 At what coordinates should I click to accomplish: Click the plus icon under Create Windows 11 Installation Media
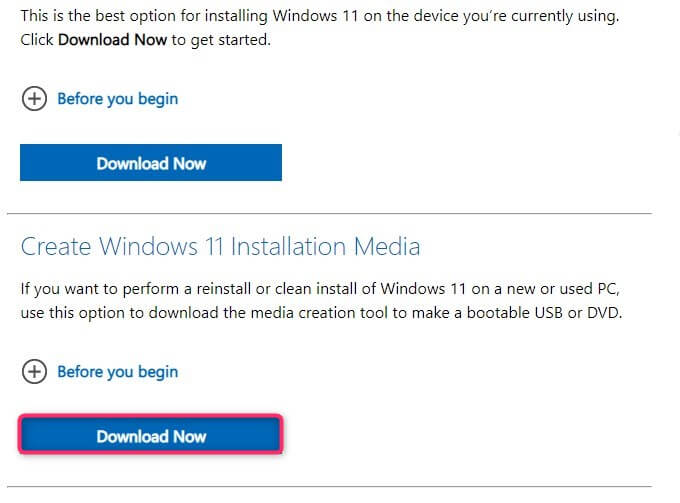tap(34, 372)
